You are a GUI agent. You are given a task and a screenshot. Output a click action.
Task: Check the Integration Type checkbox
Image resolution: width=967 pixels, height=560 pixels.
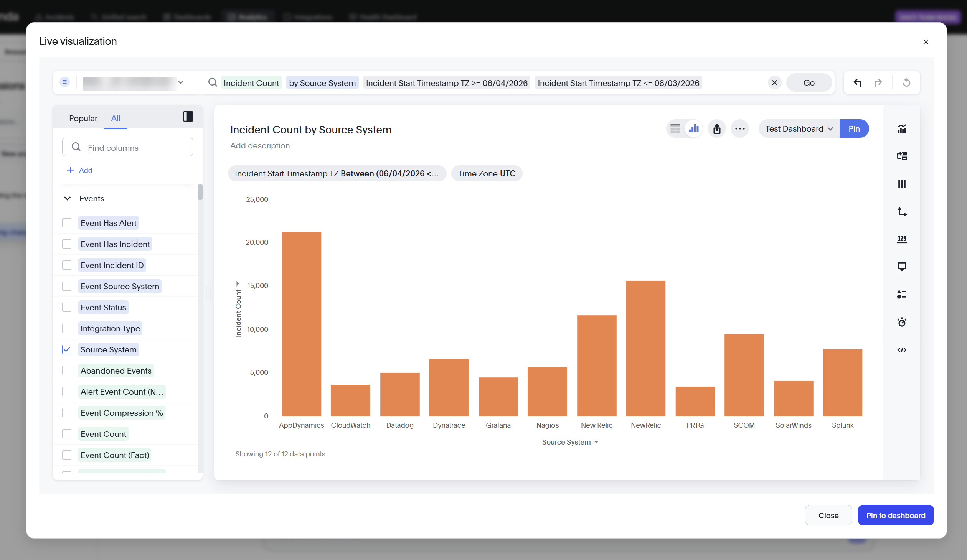(x=67, y=328)
